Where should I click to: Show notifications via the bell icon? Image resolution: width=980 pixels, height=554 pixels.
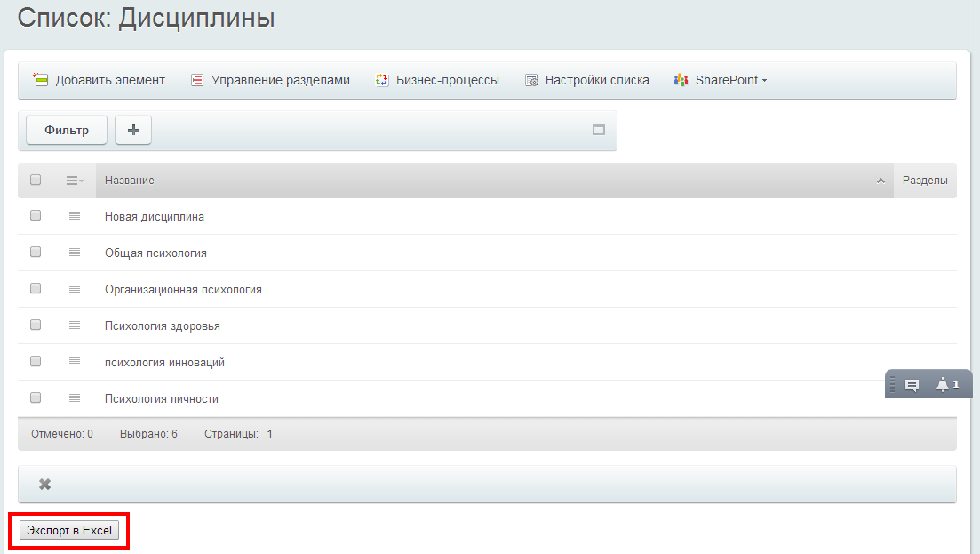pos(943,385)
